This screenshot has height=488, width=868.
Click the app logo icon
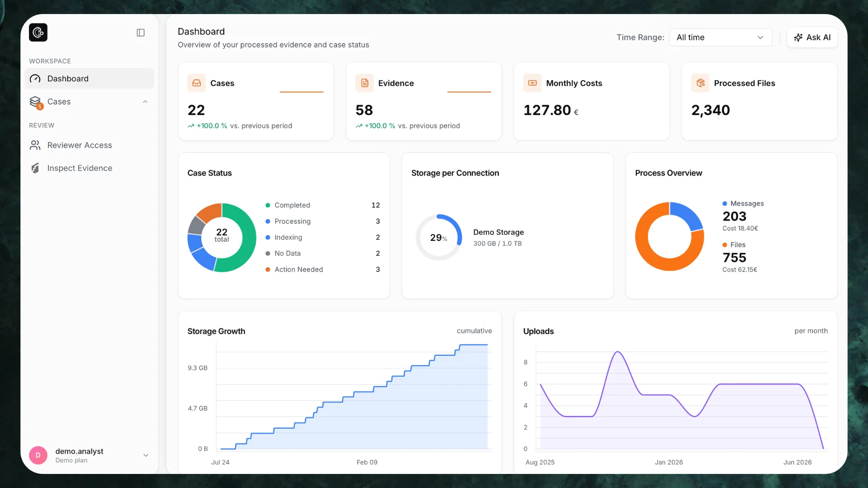[38, 33]
